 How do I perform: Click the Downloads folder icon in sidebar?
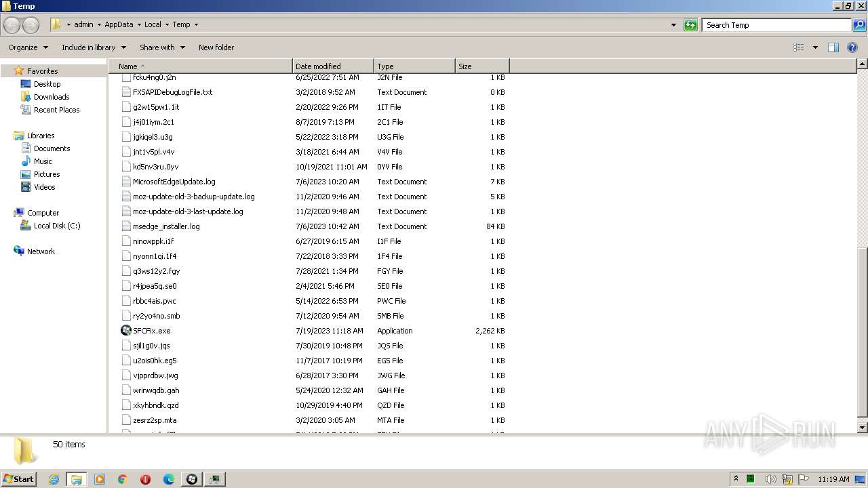click(26, 97)
